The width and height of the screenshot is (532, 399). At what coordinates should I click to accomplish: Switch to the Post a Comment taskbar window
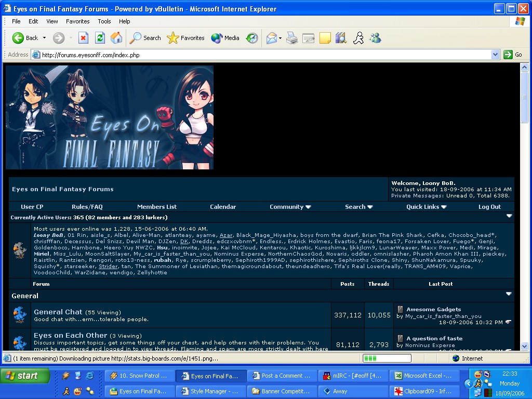(x=282, y=376)
